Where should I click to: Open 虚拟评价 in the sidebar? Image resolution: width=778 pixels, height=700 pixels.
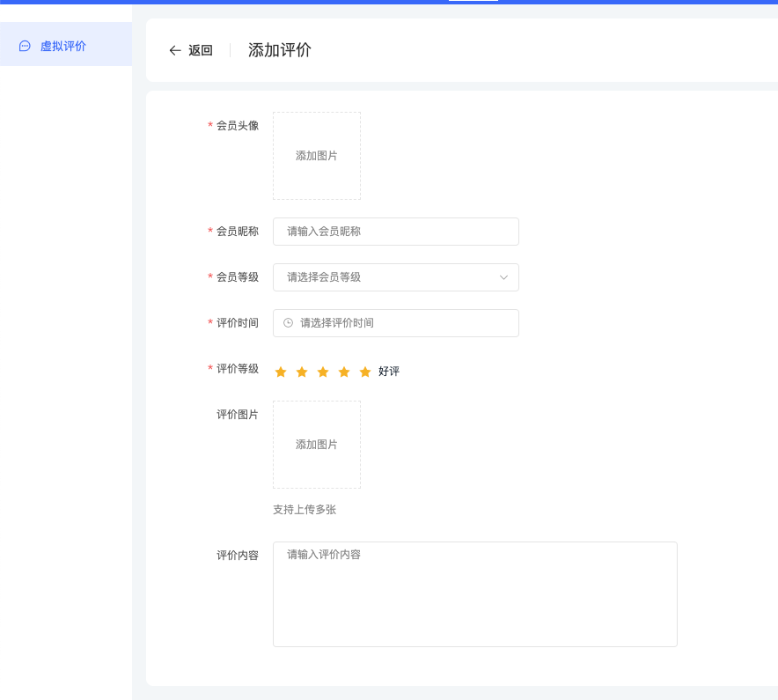pyautogui.click(x=65, y=44)
